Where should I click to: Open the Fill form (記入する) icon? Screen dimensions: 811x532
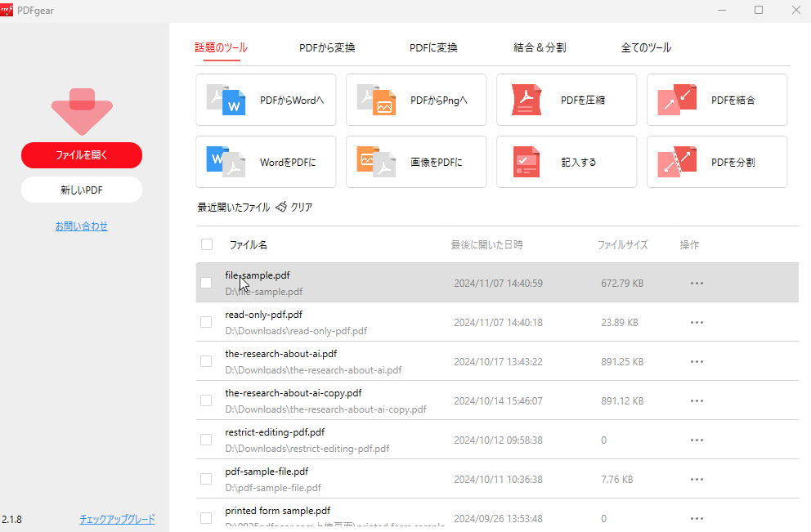click(x=526, y=162)
